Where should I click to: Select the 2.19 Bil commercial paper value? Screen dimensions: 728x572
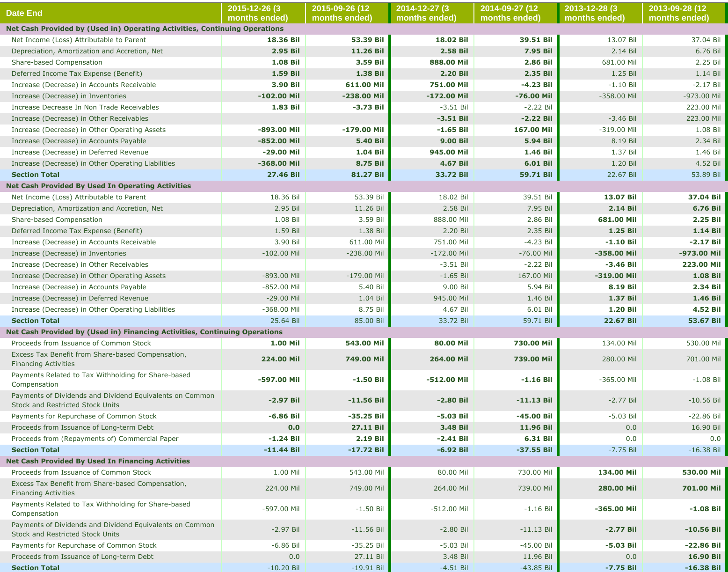pyautogui.click(x=370, y=439)
